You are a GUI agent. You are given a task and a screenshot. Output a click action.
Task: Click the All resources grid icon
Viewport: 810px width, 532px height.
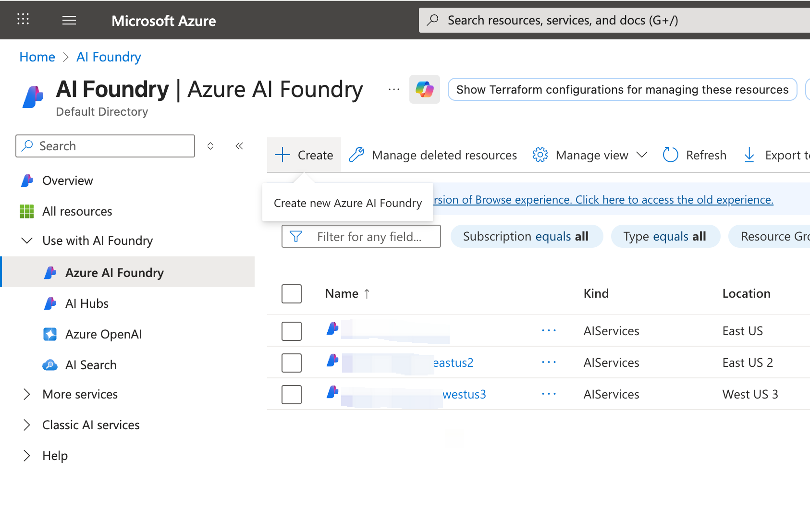tap(27, 211)
